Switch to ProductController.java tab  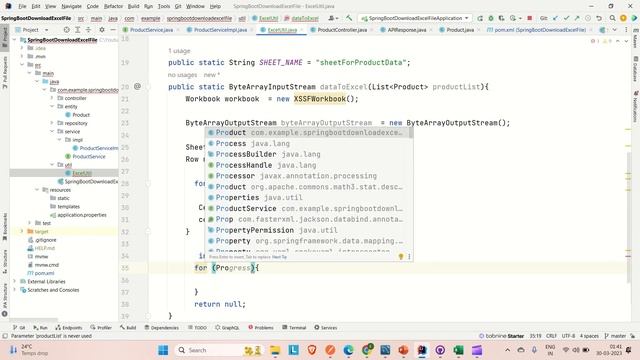coord(339,30)
